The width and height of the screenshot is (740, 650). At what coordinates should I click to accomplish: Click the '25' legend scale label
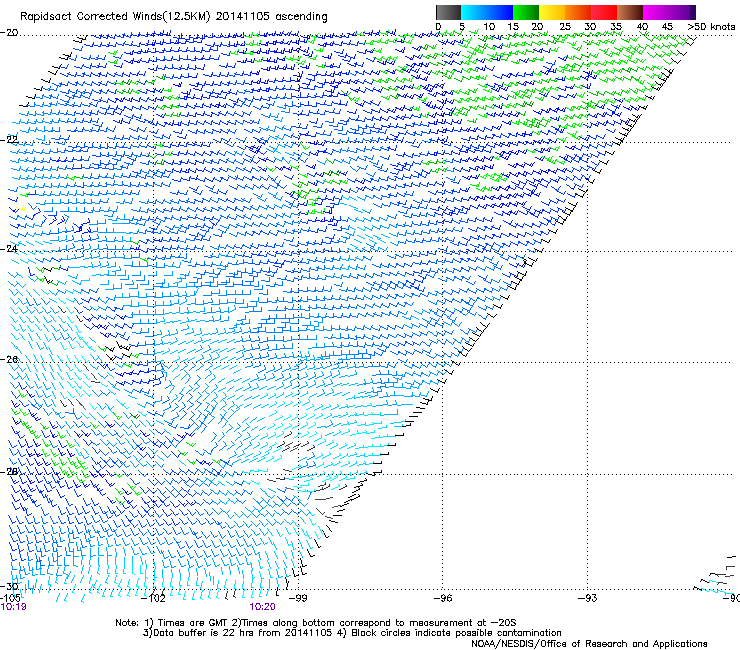pos(565,27)
